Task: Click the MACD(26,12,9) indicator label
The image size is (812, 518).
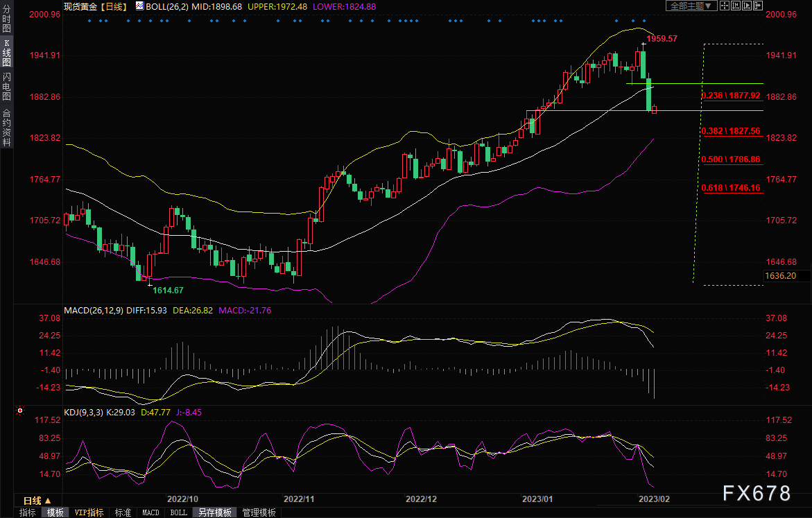Action: pos(94,310)
